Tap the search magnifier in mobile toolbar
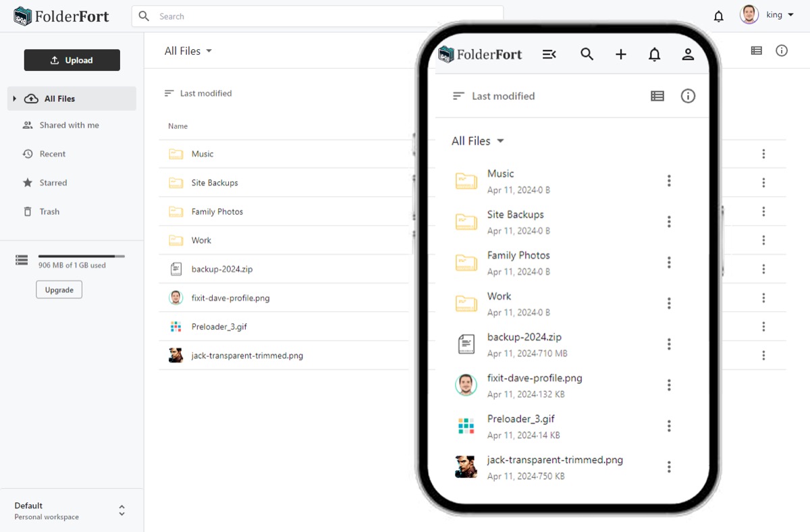The width and height of the screenshot is (810, 532). (587, 55)
